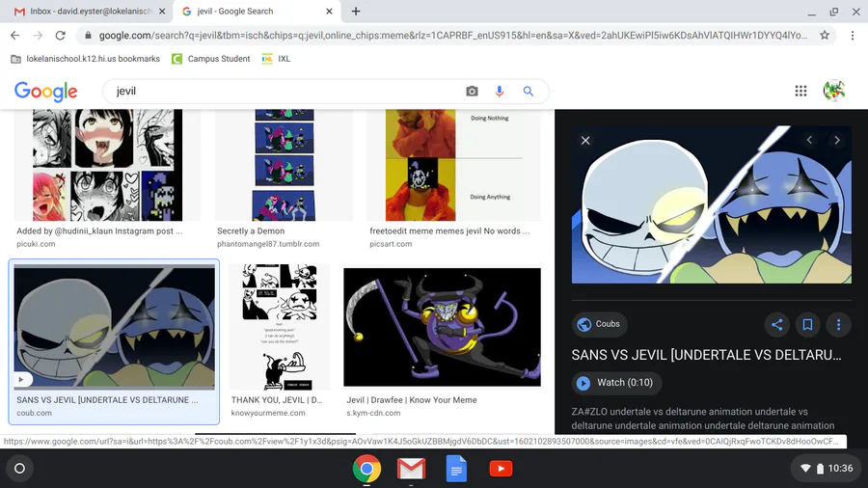Launch Gmail from the shelf

tap(411, 469)
